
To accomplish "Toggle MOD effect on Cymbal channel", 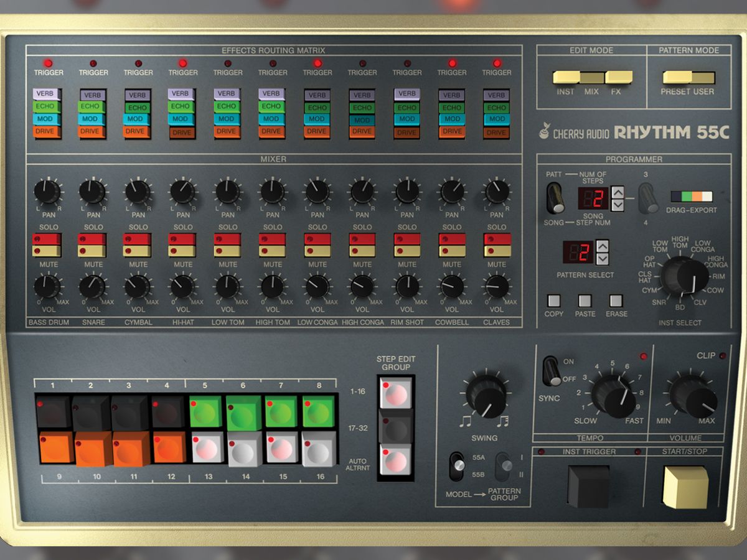I will (138, 119).
